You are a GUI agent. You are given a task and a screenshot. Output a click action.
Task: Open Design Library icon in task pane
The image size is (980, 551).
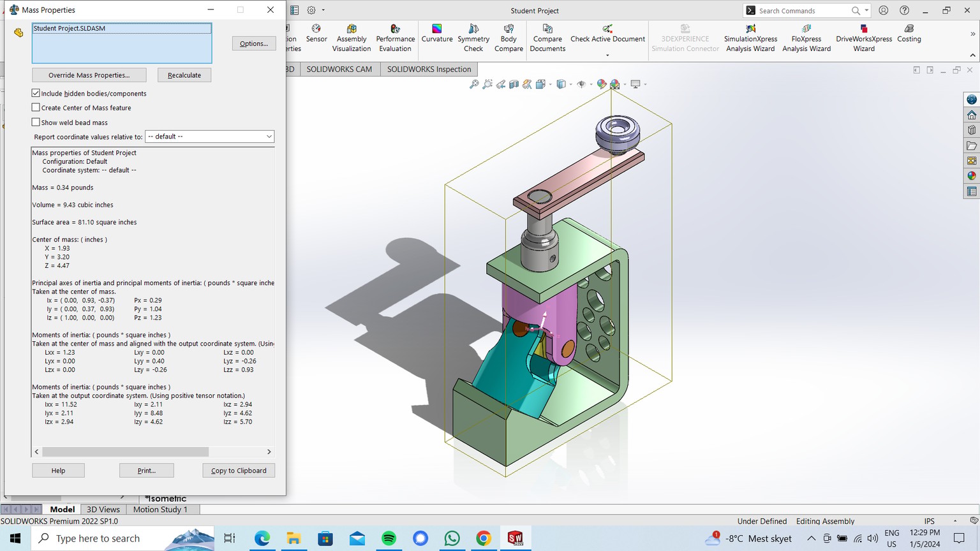click(x=972, y=130)
